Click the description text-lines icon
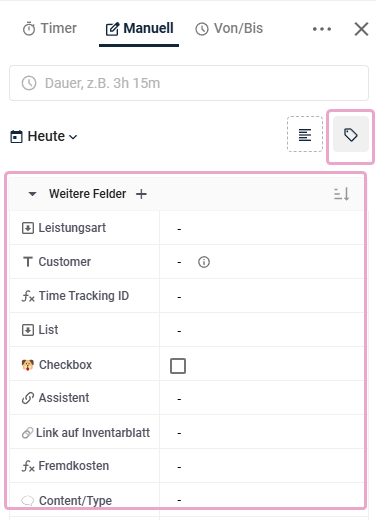The width and height of the screenshot is (376, 520). [x=305, y=134]
